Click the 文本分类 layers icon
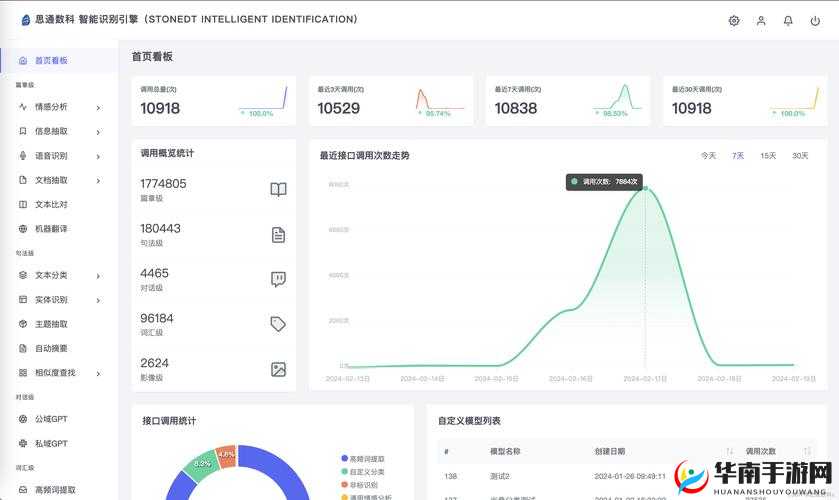 22,275
